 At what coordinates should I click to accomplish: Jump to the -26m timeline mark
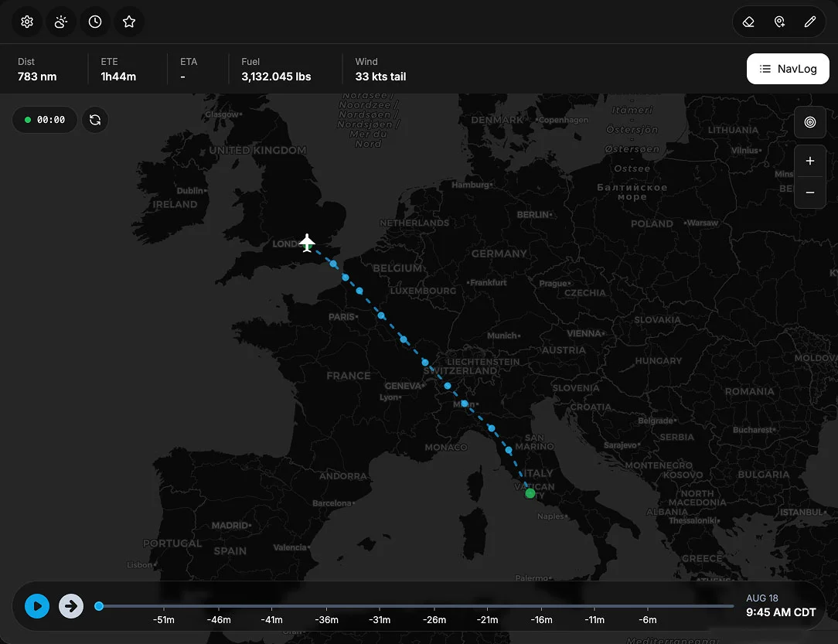tap(434, 619)
